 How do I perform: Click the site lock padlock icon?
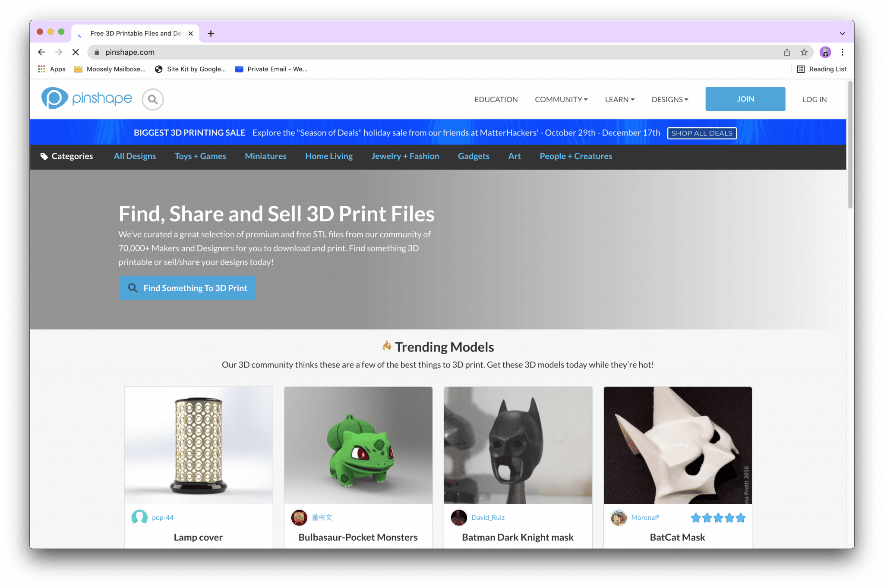coord(97,52)
